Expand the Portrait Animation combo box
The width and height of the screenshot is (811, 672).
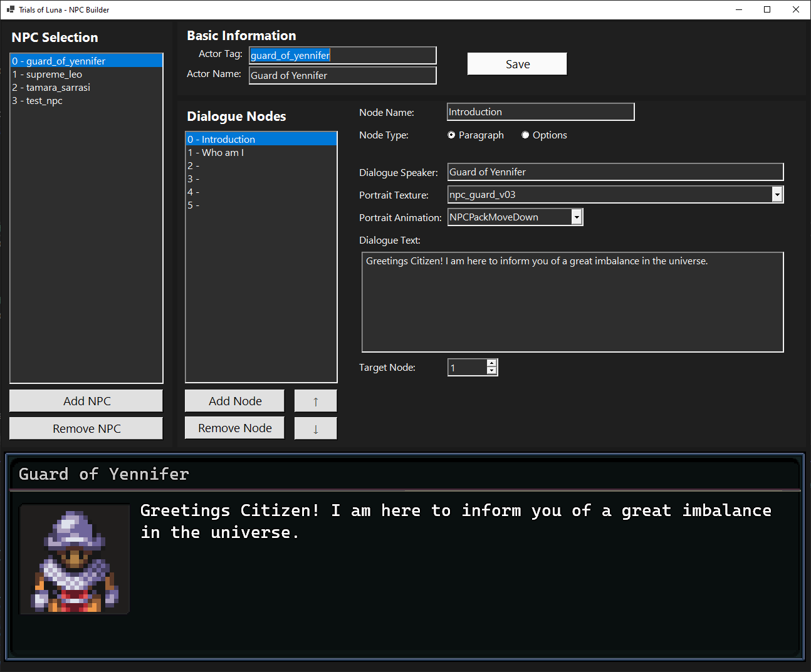[x=577, y=217]
